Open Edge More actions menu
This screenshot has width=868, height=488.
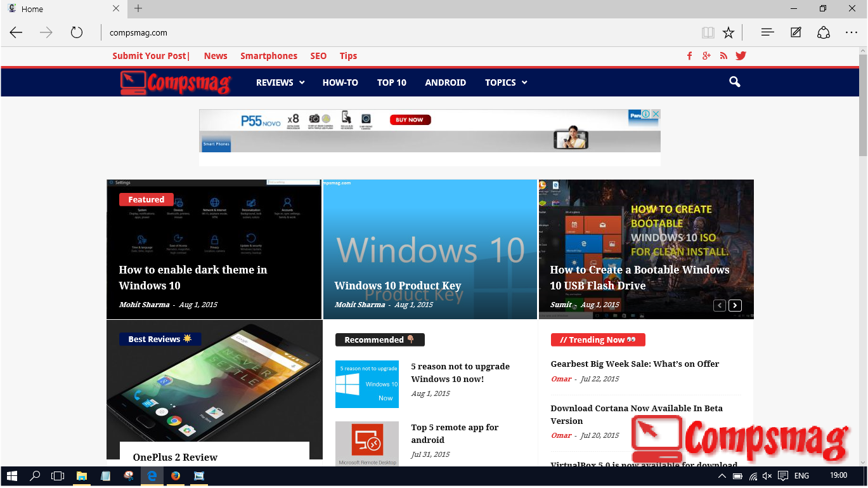(x=851, y=32)
